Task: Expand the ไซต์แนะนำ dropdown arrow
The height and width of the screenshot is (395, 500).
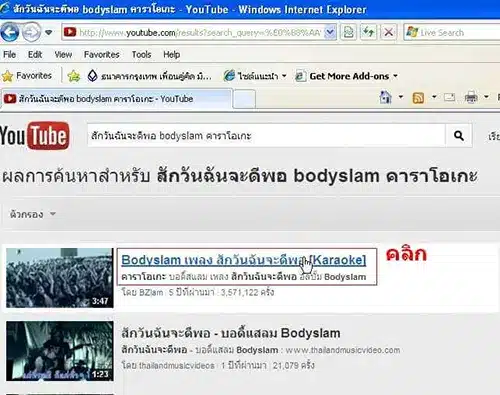Action: tap(284, 76)
